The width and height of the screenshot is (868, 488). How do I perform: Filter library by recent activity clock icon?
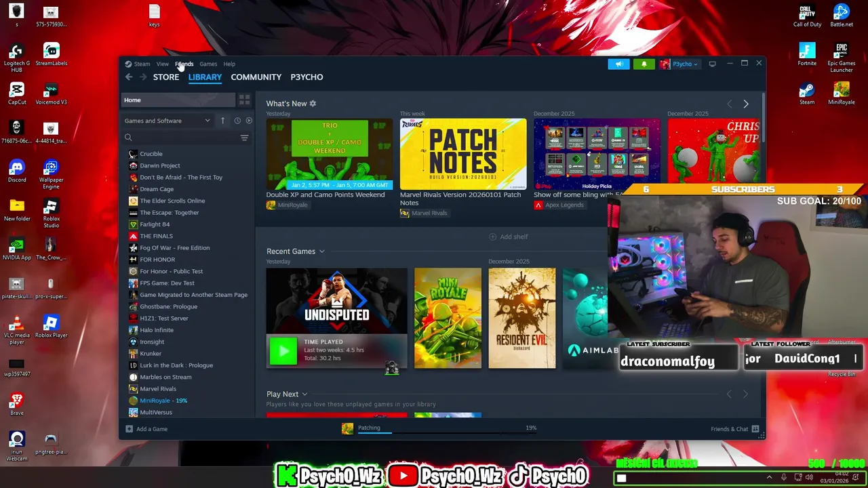click(x=237, y=121)
